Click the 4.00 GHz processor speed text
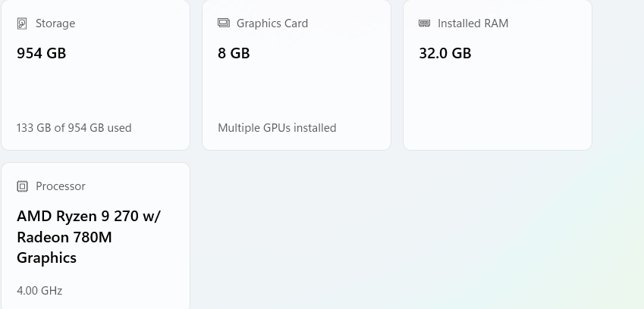The width and height of the screenshot is (644, 309). [39, 291]
